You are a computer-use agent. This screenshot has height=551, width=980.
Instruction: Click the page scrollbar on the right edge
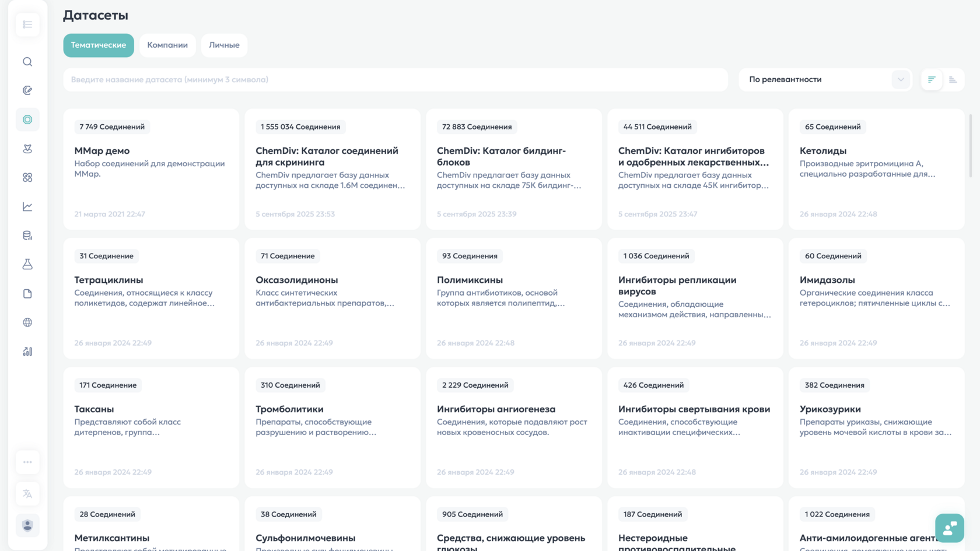coord(971,146)
